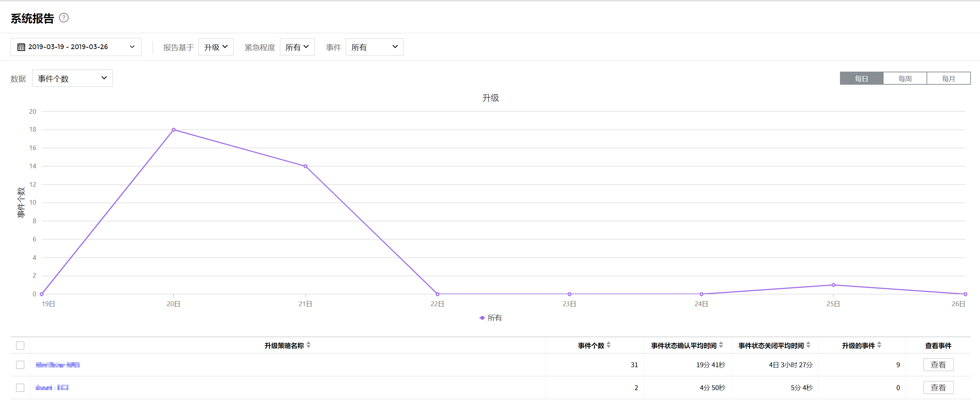Toggle the 所有 legend marker
The width and height of the screenshot is (980, 413).
(x=482, y=318)
